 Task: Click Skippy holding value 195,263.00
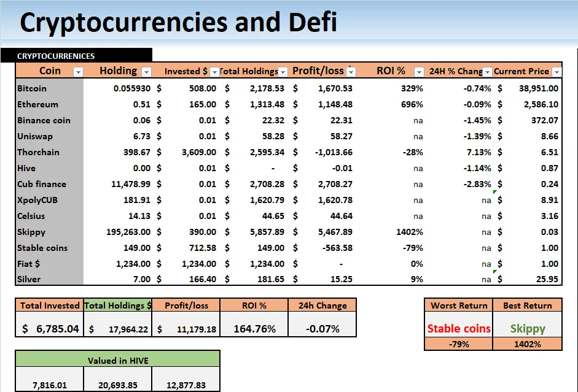[128, 232]
